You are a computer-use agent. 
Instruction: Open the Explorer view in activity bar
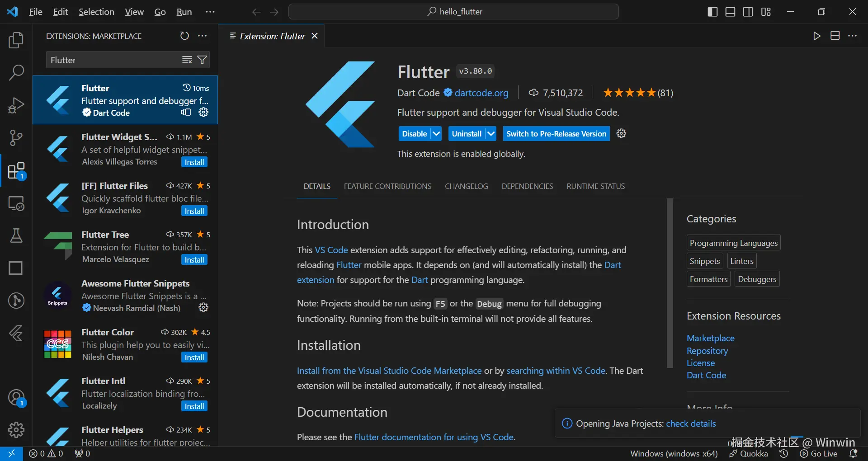[16, 40]
